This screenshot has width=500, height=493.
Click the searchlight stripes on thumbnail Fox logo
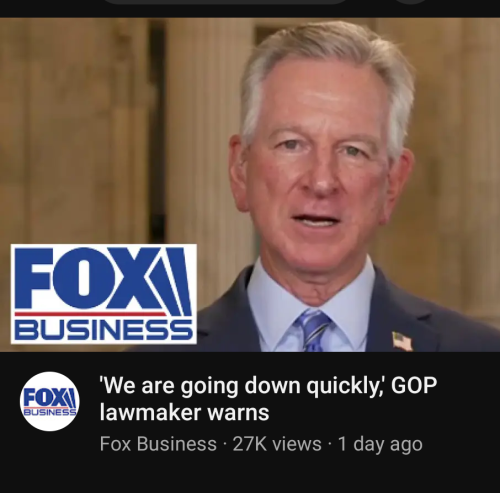(175, 282)
